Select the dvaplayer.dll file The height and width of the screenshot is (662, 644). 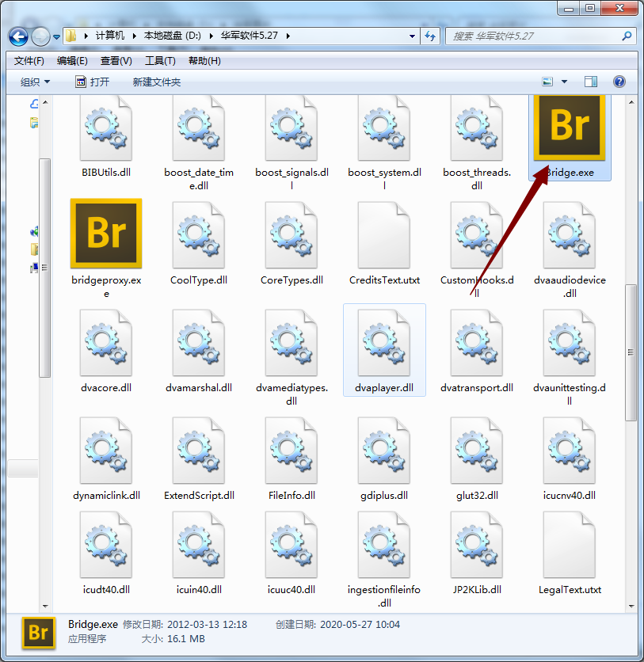(384, 342)
